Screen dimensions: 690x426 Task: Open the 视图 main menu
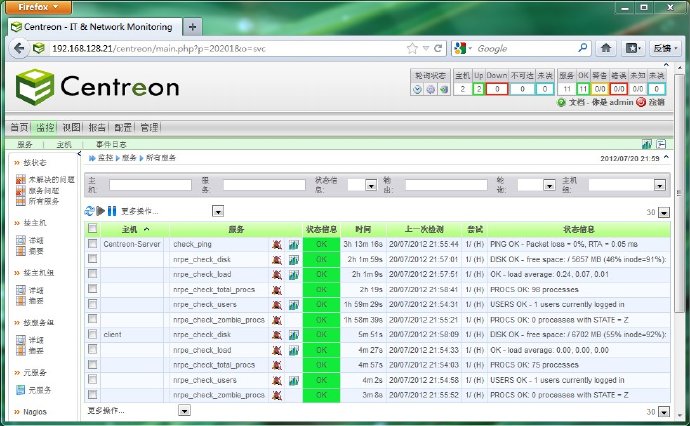pos(71,128)
